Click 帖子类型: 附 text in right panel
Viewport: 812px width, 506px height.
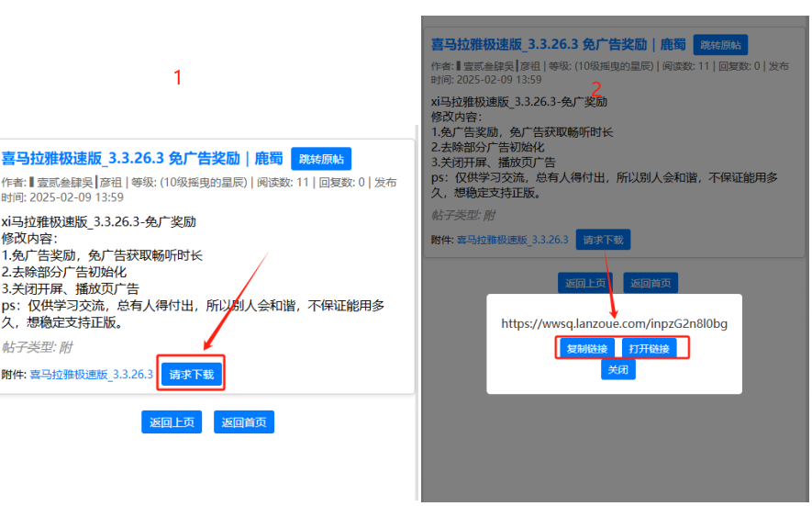(x=463, y=215)
